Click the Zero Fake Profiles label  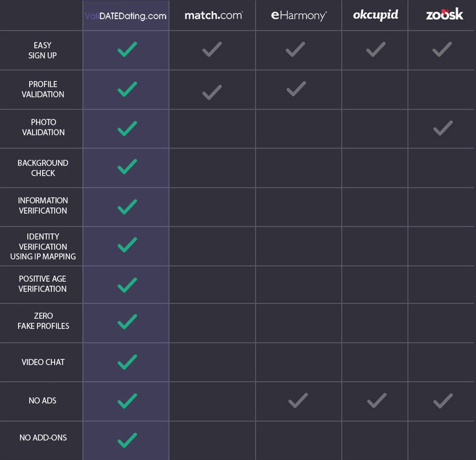click(x=43, y=321)
